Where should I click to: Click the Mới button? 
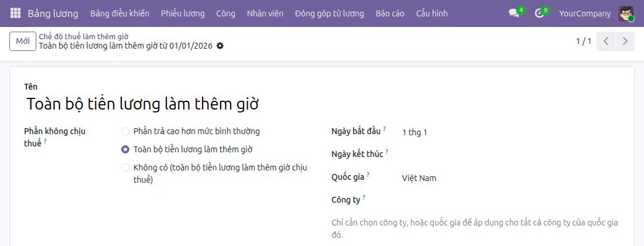[x=23, y=41]
